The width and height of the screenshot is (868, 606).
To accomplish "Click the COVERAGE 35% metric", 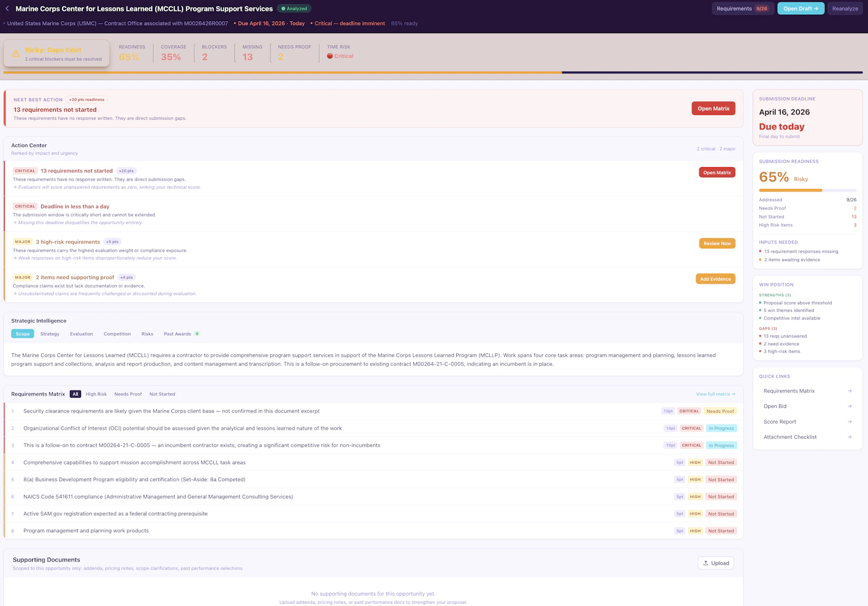I will point(174,53).
